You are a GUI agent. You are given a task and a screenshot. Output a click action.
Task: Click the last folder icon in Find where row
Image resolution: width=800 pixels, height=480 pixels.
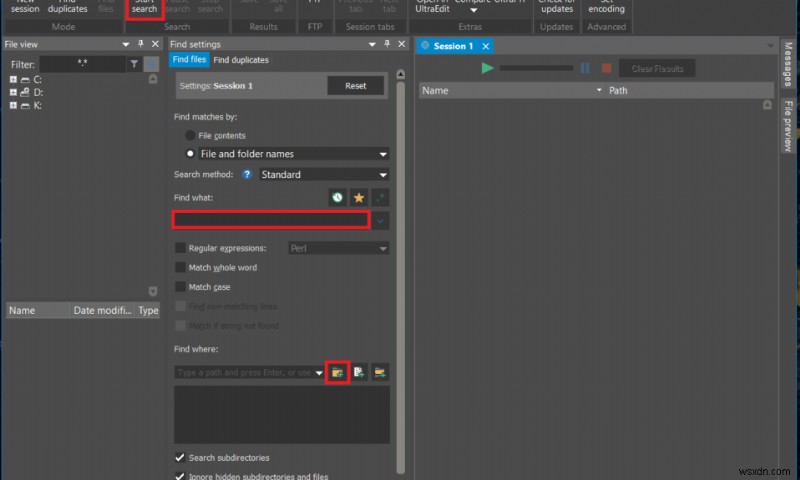click(380, 372)
